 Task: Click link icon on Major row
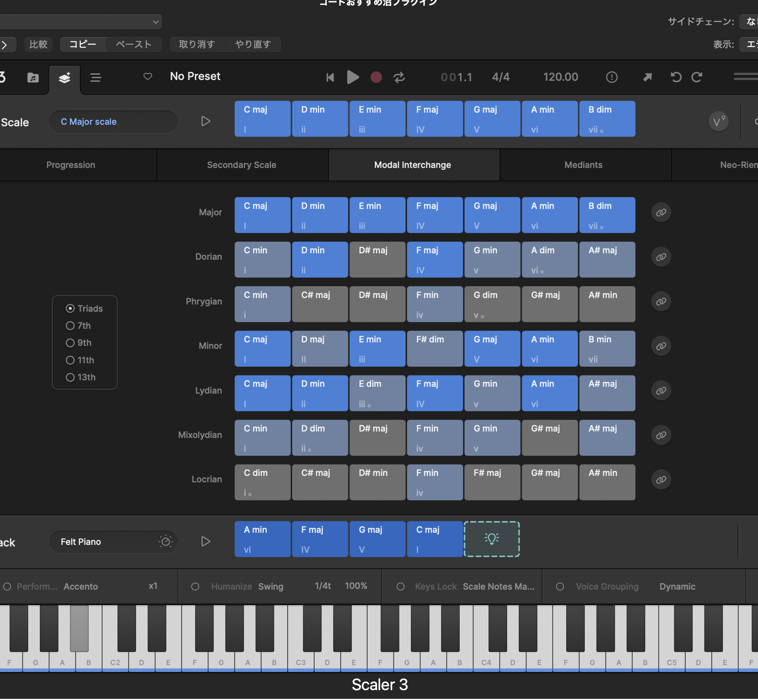661,212
